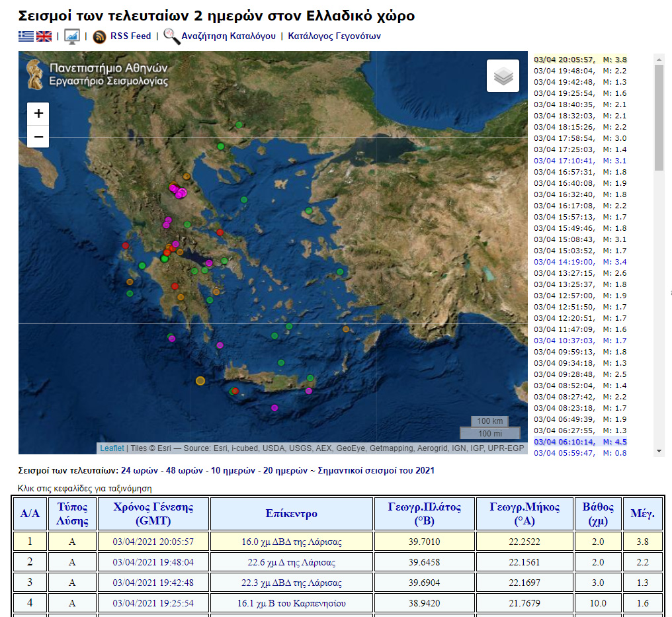Zoom out on the map

[x=38, y=136]
